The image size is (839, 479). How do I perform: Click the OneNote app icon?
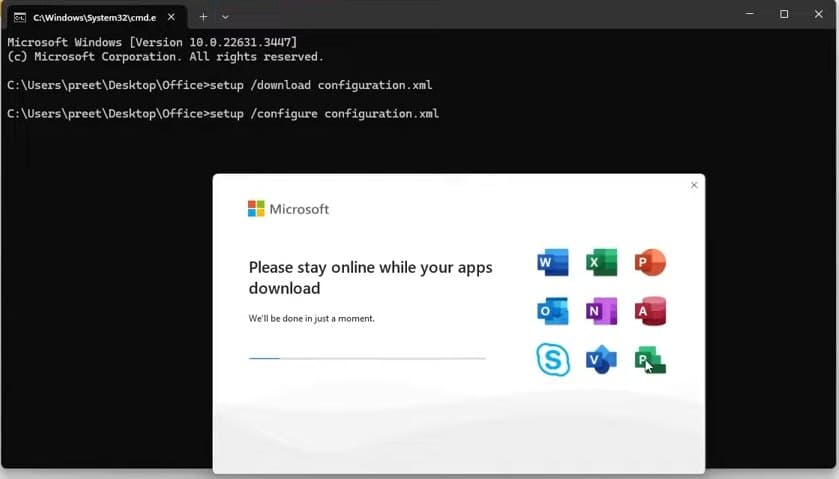pos(601,311)
